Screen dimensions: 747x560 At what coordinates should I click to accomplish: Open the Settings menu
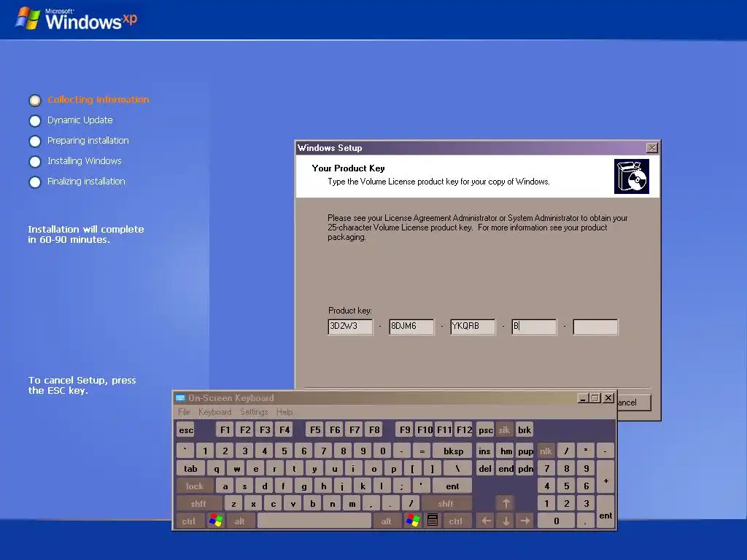click(254, 412)
